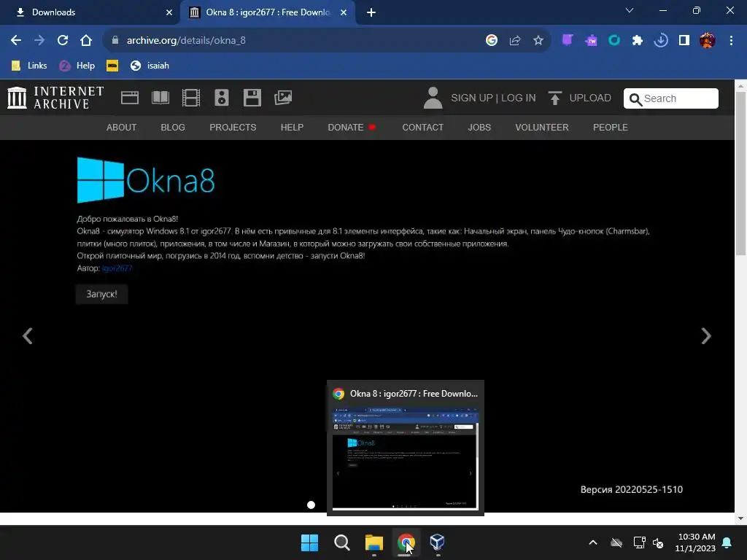
Task: Open Windows taskbar search
Action: point(341,542)
